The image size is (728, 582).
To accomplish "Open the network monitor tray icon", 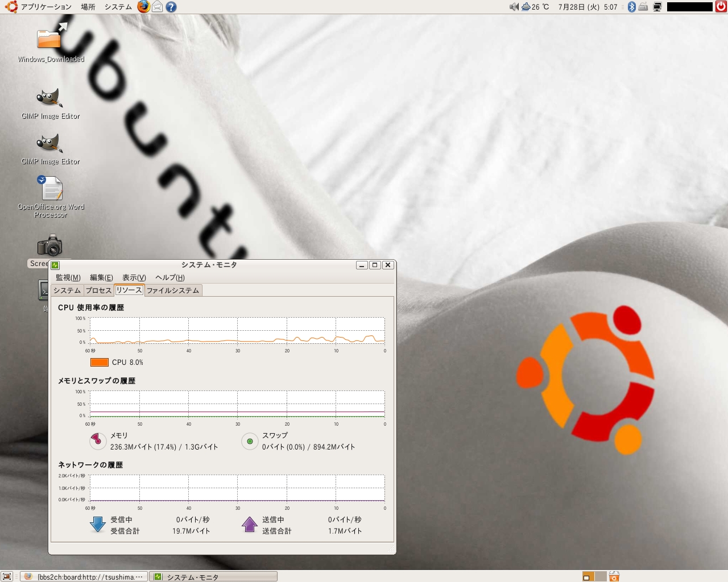I will click(x=657, y=7).
